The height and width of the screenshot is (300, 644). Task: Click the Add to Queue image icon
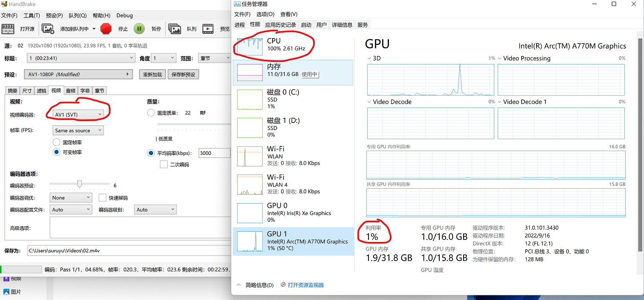click(x=48, y=29)
